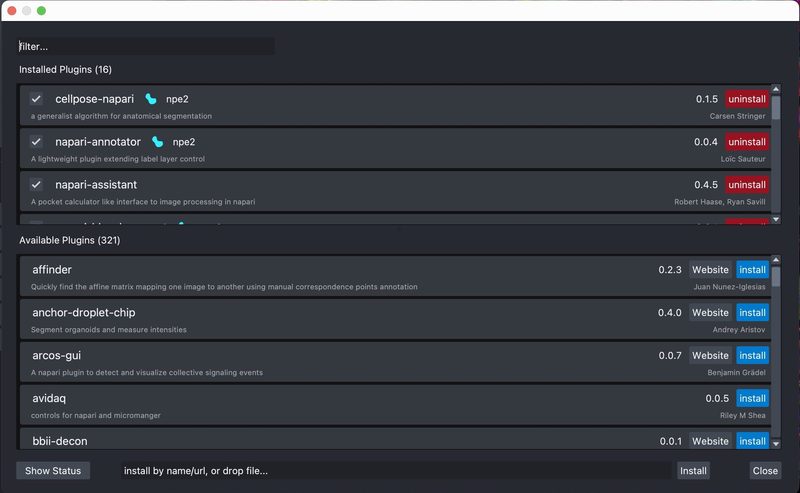Click author name Benjamin Grädel
Image resolution: width=800 pixels, height=493 pixels.
click(736, 373)
